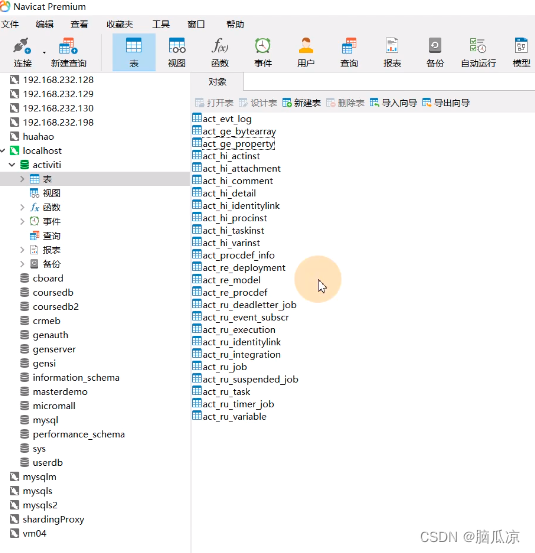
Task: Click 设计表 (Design Table) button
Action: [x=258, y=103]
